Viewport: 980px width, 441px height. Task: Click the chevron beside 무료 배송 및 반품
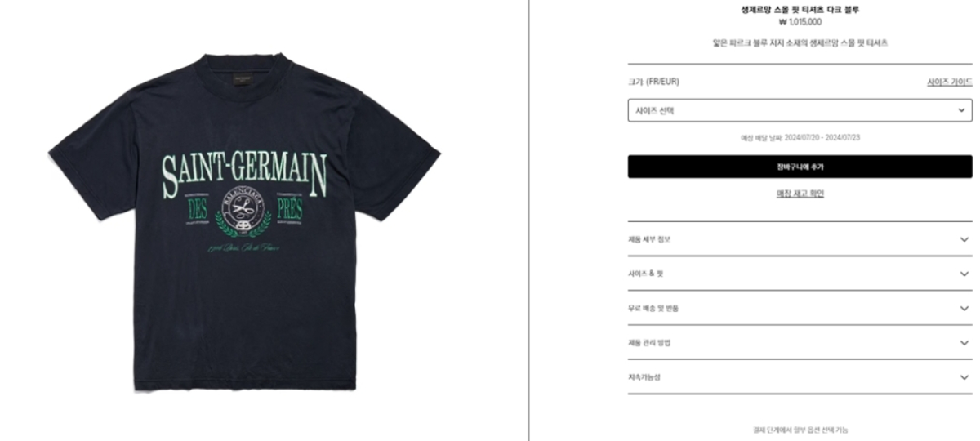tap(964, 309)
